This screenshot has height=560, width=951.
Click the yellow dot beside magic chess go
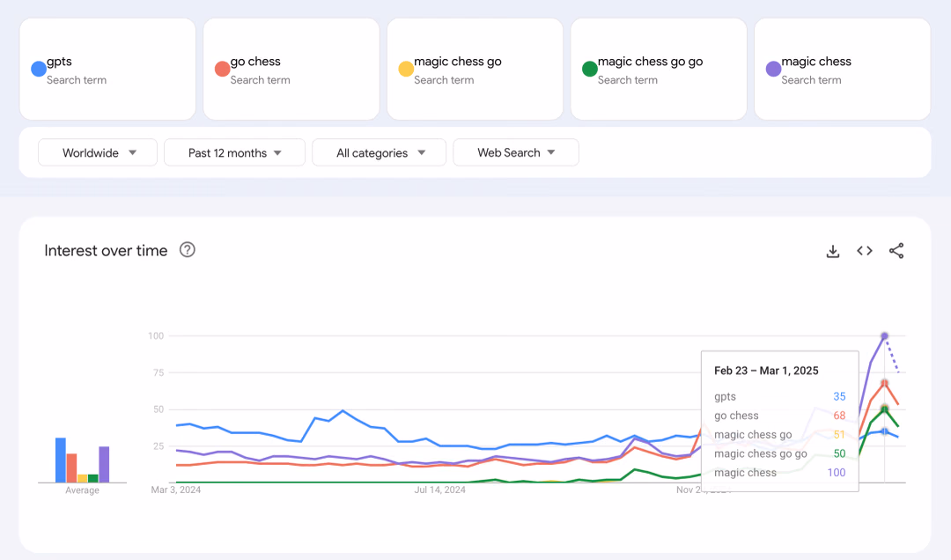point(406,70)
